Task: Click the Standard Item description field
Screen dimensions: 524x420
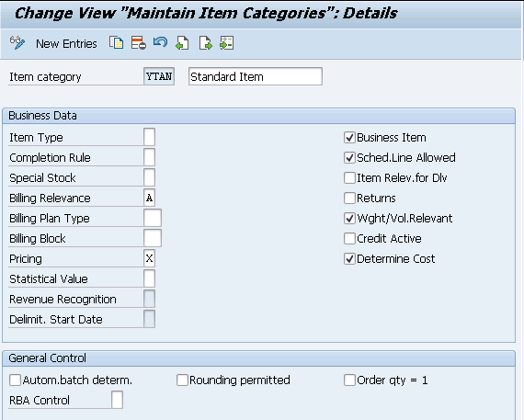Action: [x=256, y=76]
